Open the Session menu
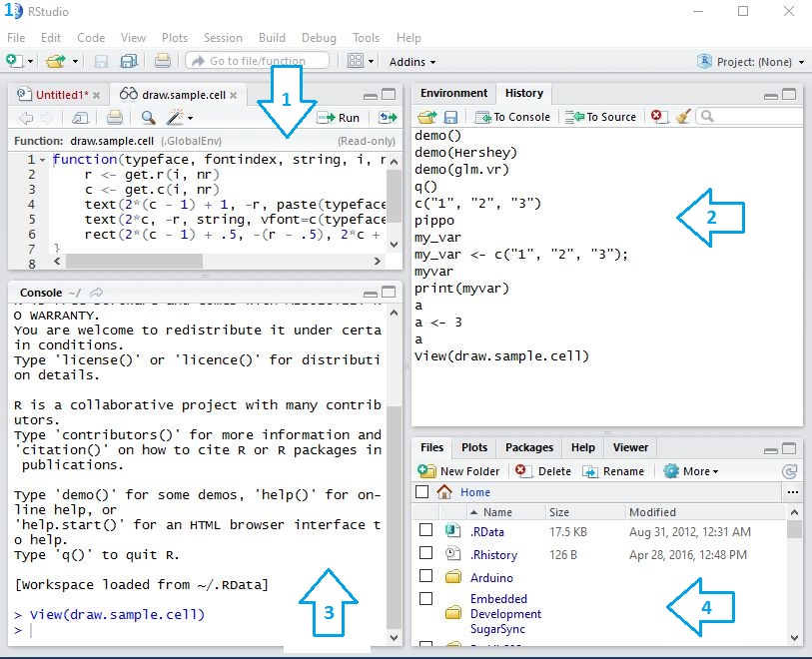The width and height of the screenshot is (812, 659). coord(223,38)
